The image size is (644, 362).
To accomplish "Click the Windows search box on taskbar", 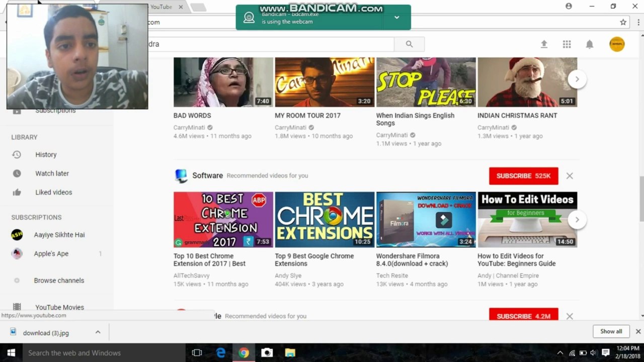I will 104,353.
